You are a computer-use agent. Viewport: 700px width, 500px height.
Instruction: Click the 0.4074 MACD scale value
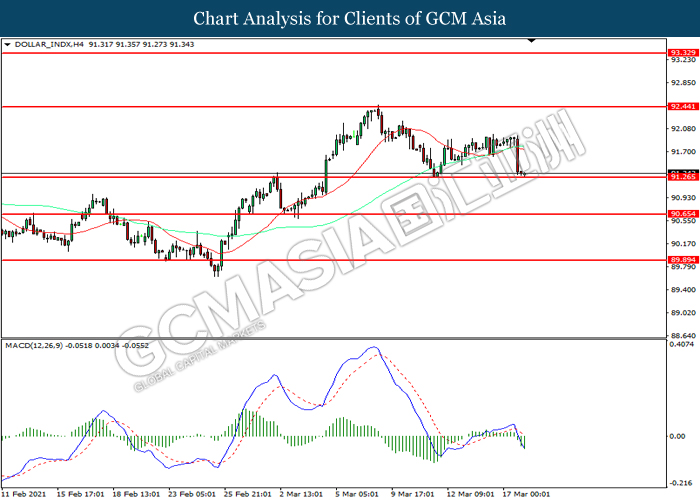(682, 344)
